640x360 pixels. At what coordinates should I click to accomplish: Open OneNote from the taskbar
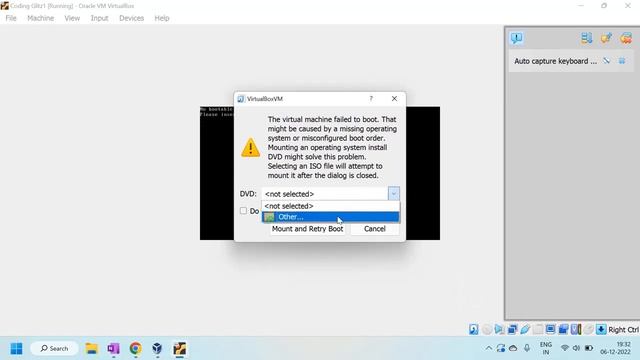click(x=113, y=349)
